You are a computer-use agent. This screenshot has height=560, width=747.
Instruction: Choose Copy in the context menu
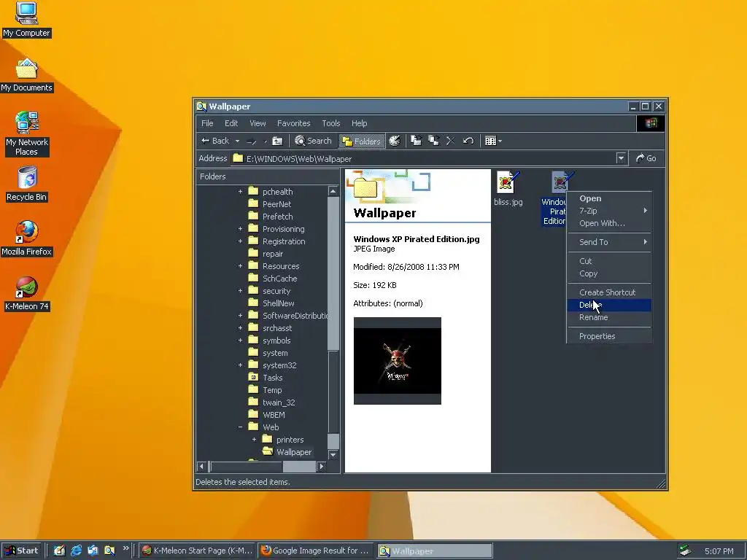click(609, 274)
